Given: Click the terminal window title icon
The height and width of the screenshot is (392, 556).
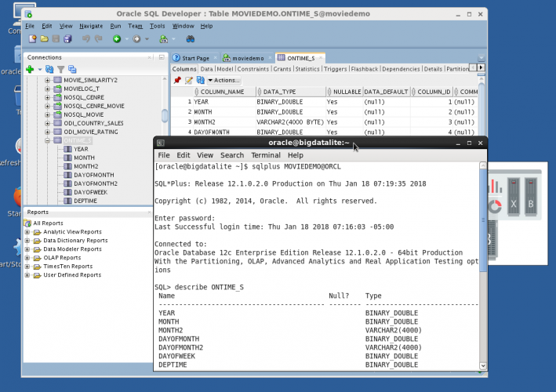Looking at the screenshot, I should (160, 143).
